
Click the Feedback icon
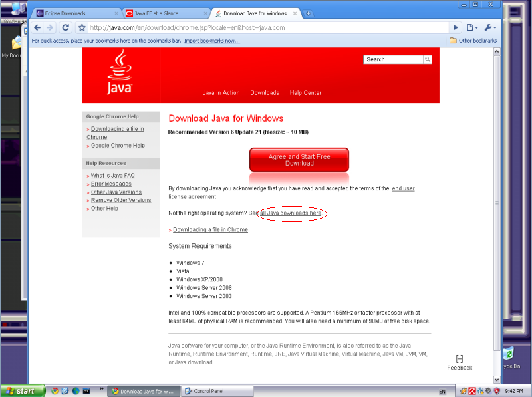point(460,359)
